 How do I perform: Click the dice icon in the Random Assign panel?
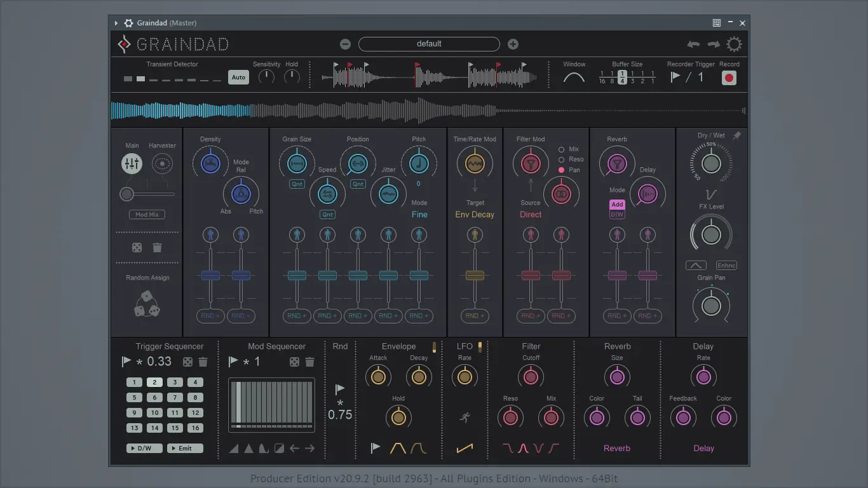coord(147,304)
